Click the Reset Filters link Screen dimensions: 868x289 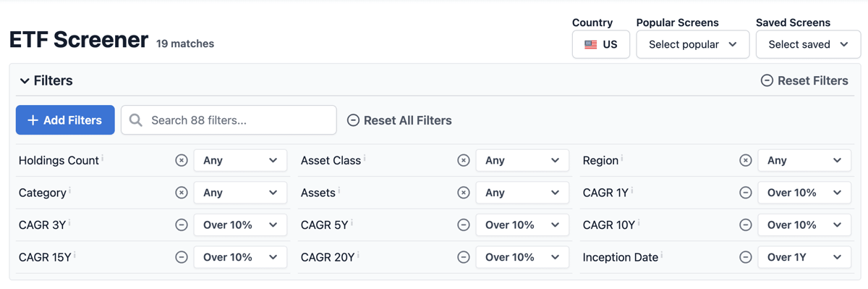804,80
